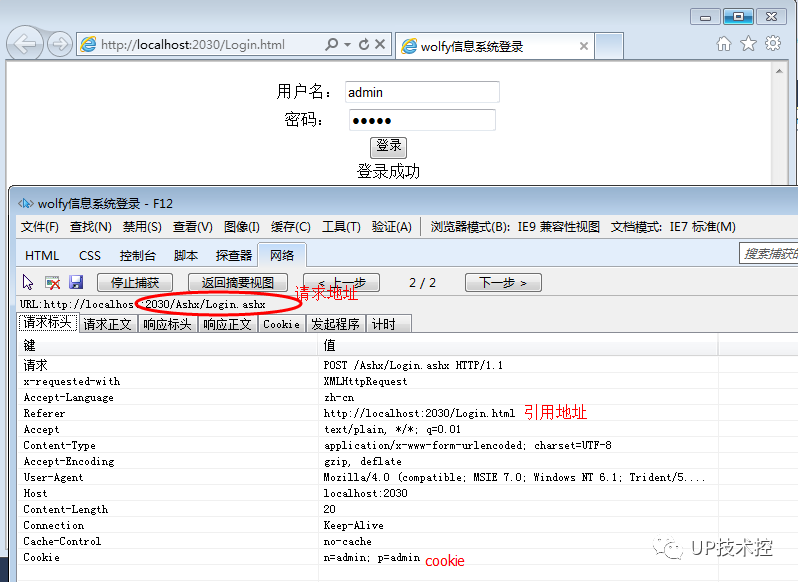Select the 发起程序 tab
The image size is (798, 582).
click(335, 324)
